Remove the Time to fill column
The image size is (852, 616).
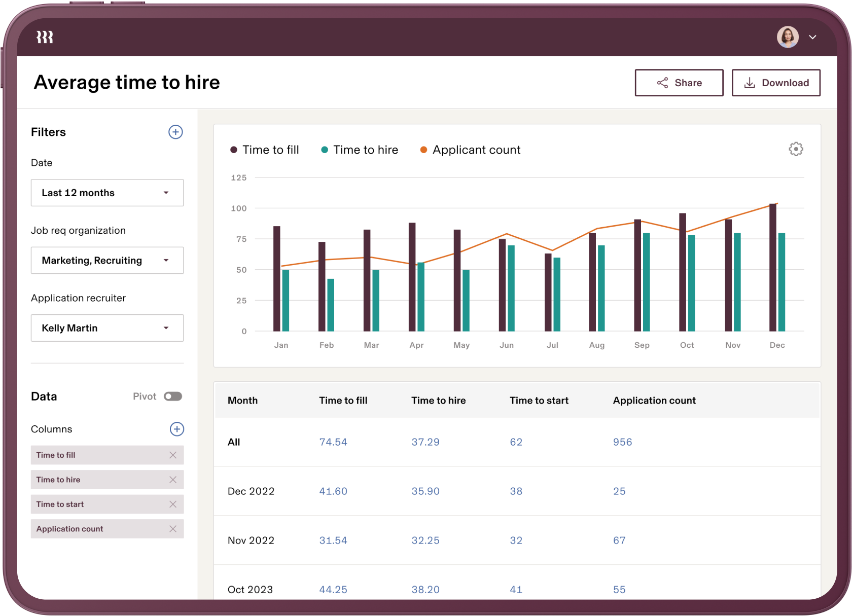pyautogui.click(x=173, y=455)
